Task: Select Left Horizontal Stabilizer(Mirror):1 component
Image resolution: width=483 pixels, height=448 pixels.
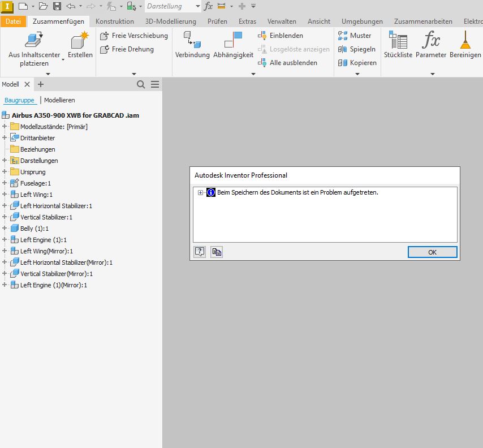Action: click(61, 262)
